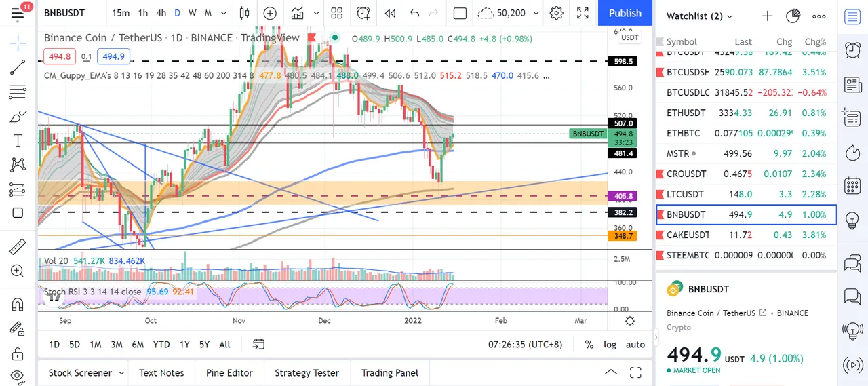
Task: Create an alert with the alarm clock icon
Action: tap(363, 13)
